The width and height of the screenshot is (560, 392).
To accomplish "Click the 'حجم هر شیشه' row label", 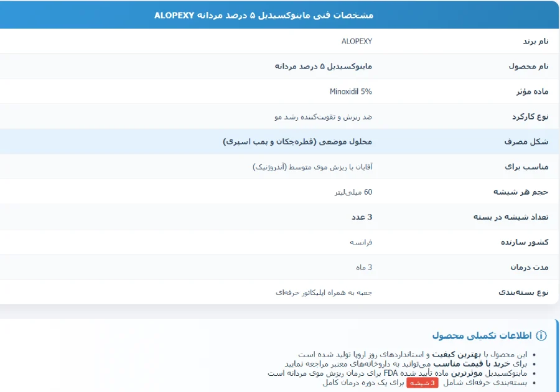I will pos(521,192).
